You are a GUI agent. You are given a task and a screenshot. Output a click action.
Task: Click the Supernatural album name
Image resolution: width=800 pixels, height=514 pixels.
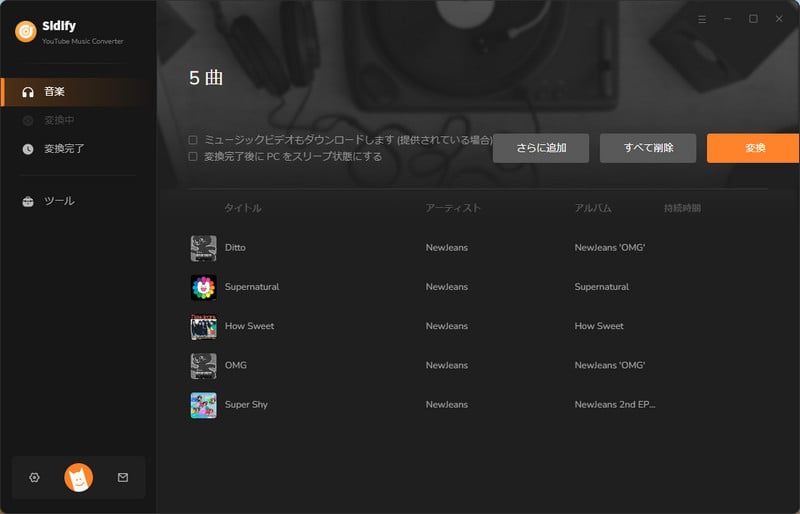(x=602, y=287)
